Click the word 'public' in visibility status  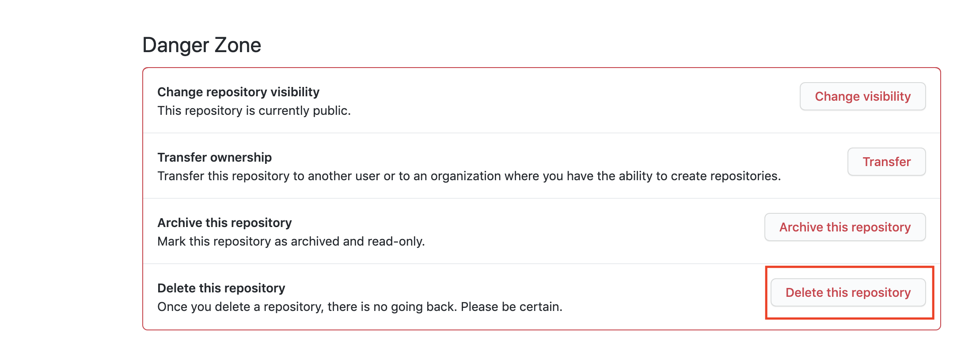pyautogui.click(x=331, y=110)
